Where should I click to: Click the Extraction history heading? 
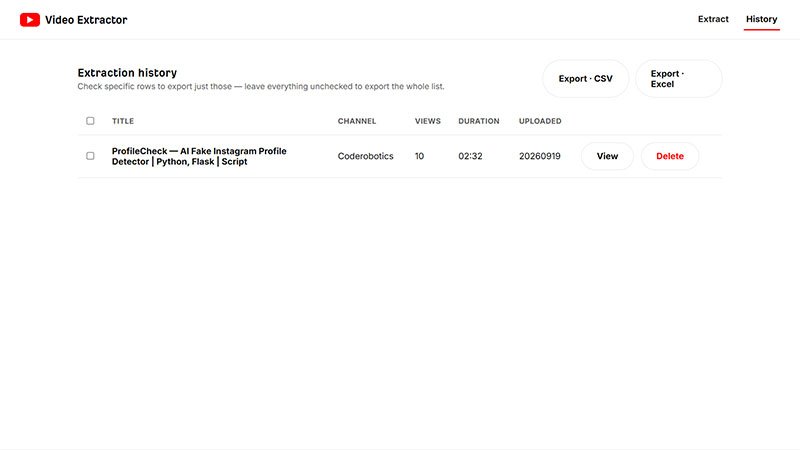(x=127, y=72)
